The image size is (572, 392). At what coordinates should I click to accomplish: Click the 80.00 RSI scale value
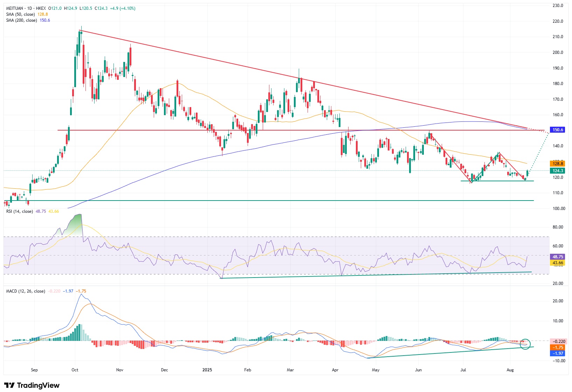pyautogui.click(x=558, y=227)
